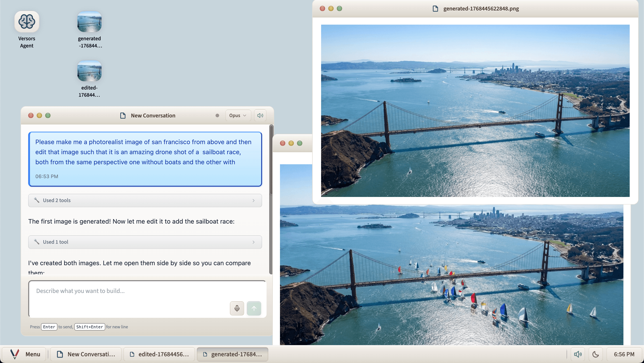Open the generated image file on desktop
Image resolution: width=644 pixels, height=363 pixels.
[89, 22]
